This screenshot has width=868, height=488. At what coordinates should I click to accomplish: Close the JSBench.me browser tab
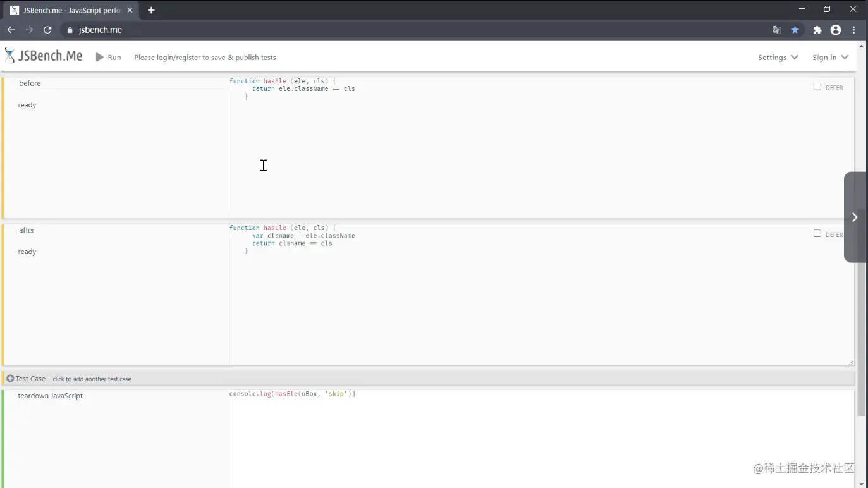(130, 10)
